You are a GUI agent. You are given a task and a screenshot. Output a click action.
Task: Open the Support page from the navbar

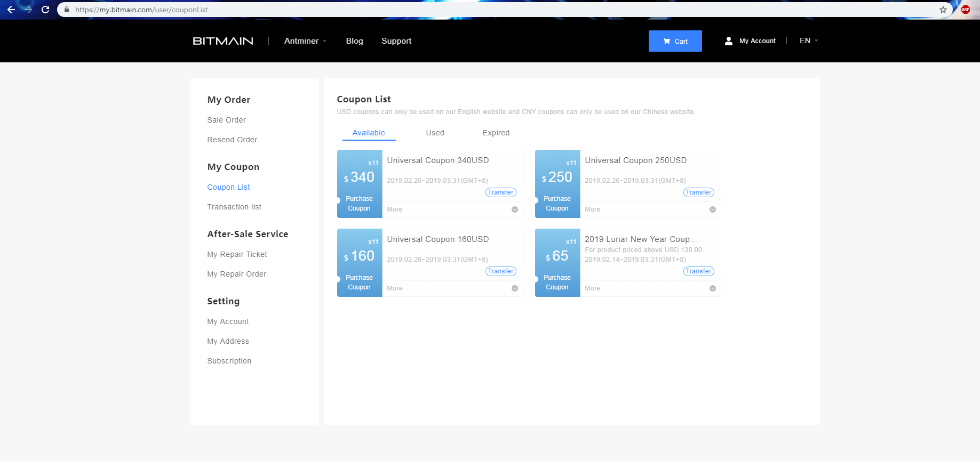coord(396,41)
